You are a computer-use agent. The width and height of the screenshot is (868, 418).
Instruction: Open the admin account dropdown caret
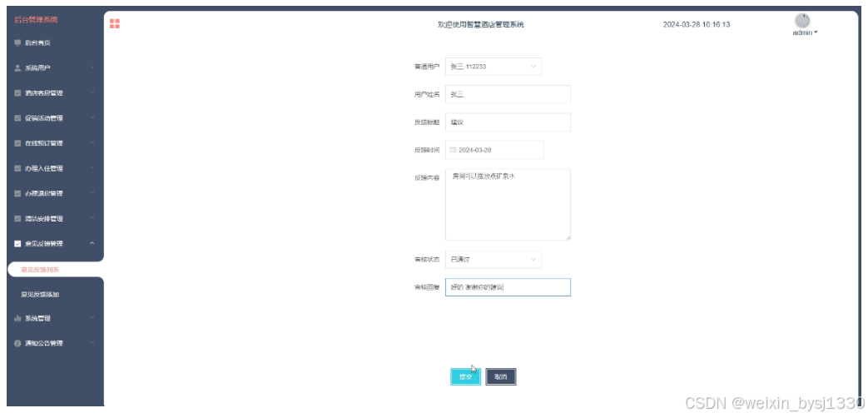816,32
